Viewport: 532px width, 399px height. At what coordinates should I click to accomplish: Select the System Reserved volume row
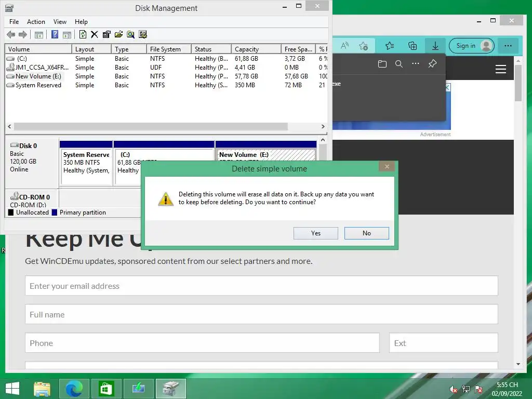tap(166, 85)
